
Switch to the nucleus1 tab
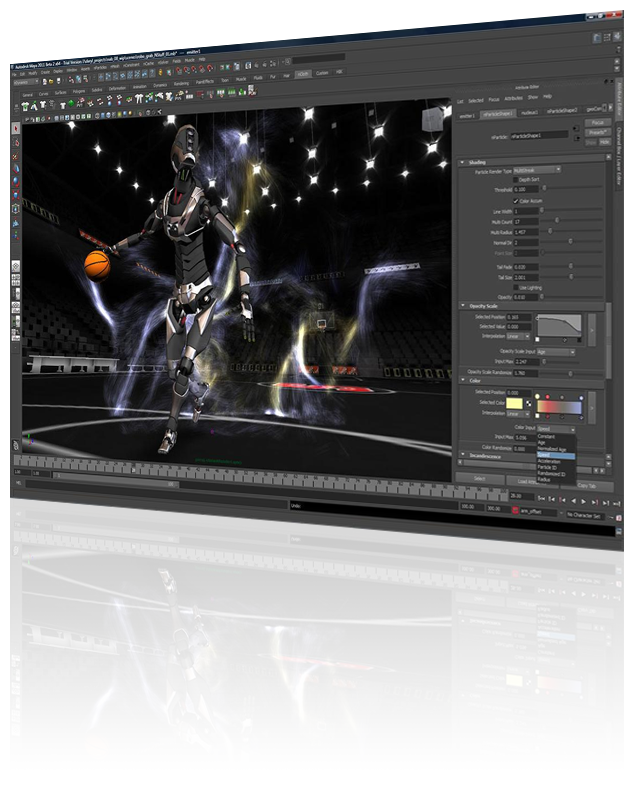[530, 113]
